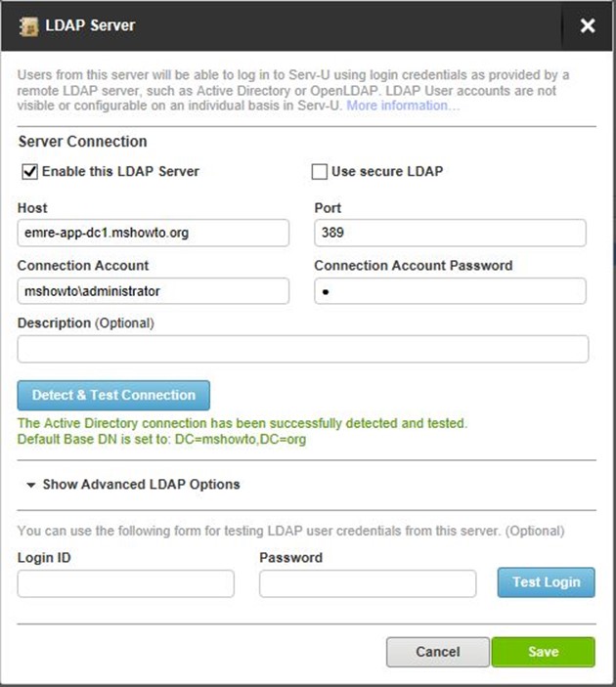
Task: Uncheck Enable this LDAP Server
Action: coord(29,171)
